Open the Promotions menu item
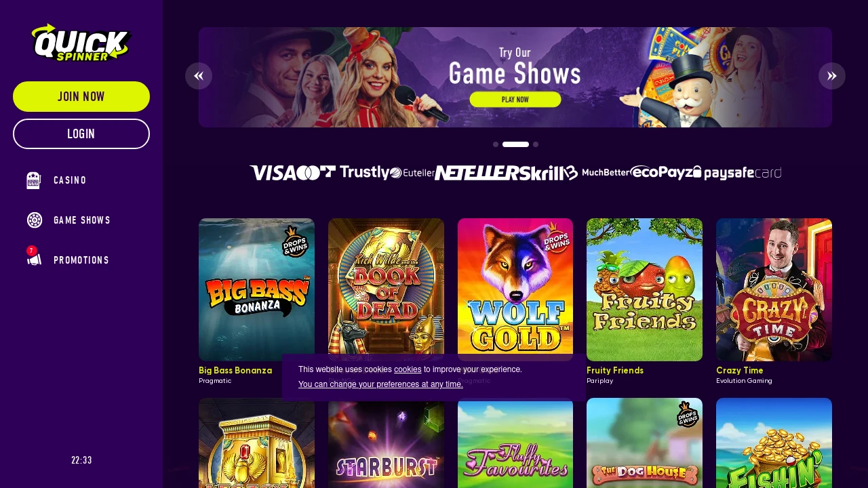 (x=81, y=260)
